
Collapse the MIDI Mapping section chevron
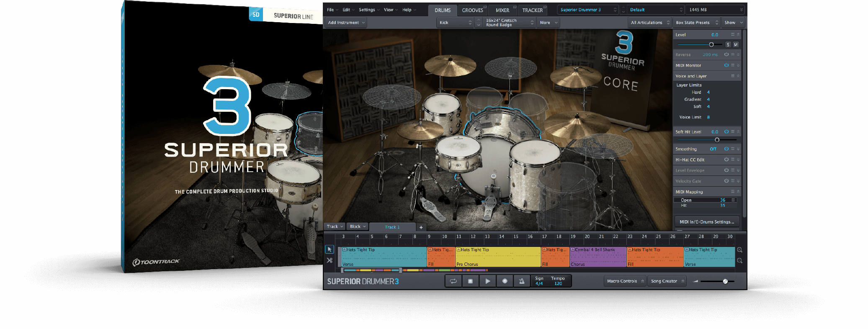[738, 191]
